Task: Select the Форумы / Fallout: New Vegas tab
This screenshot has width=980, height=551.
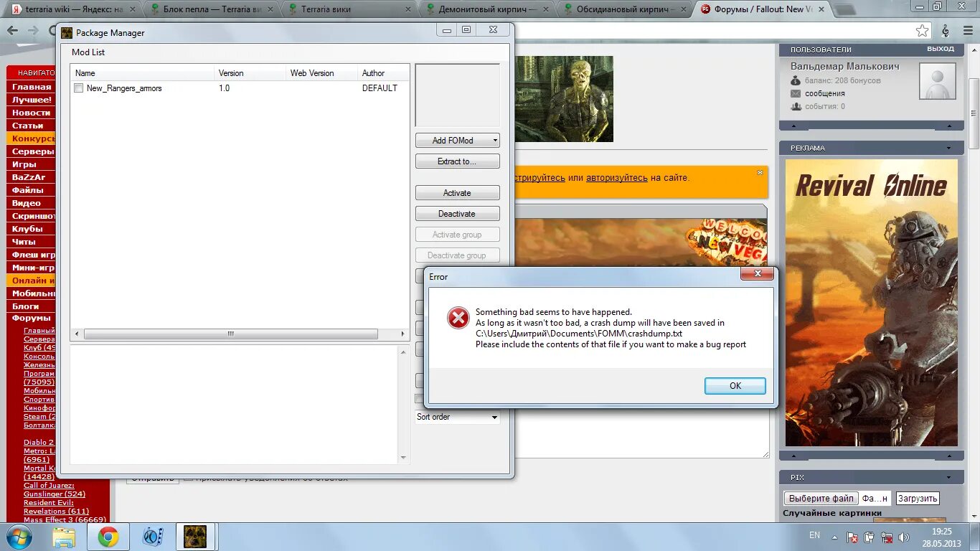Action: (x=762, y=9)
